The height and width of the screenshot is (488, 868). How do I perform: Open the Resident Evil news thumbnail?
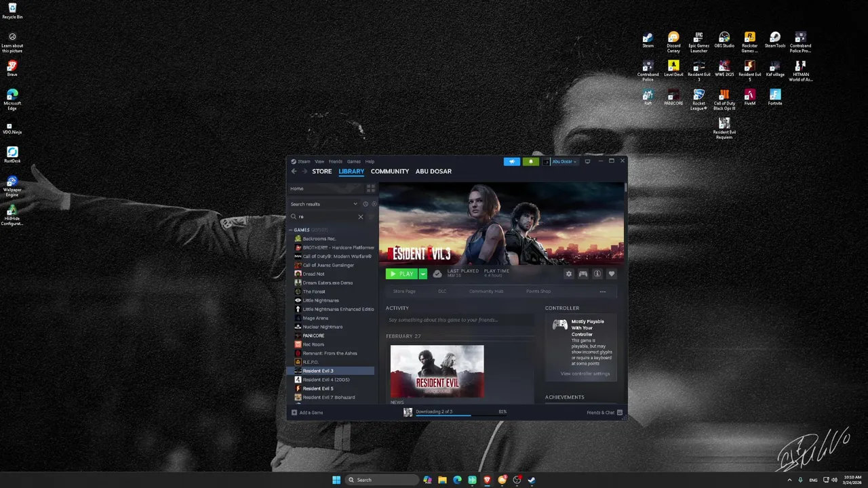point(437,371)
